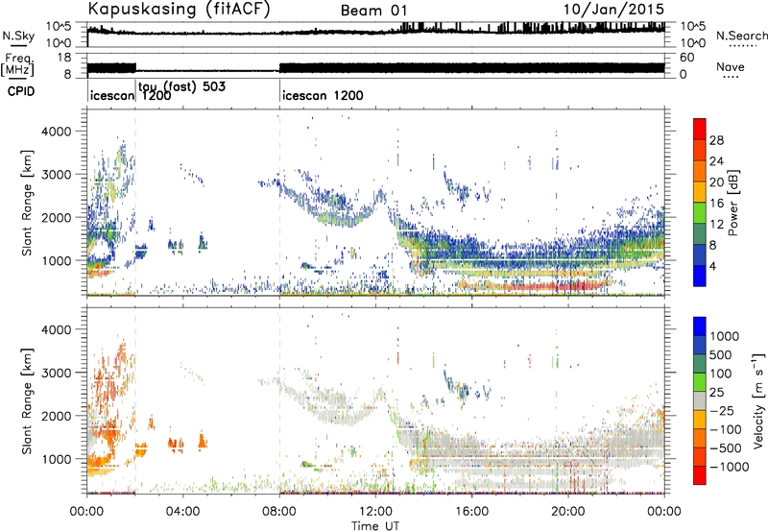Pick the red bottom Velocity bar segment
This screenshot has height=532, width=768.
pyautogui.click(x=700, y=475)
